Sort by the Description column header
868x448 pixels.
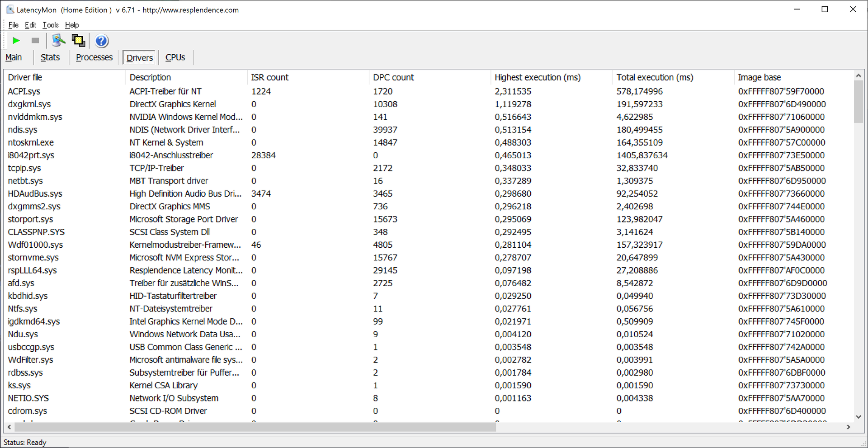186,77
